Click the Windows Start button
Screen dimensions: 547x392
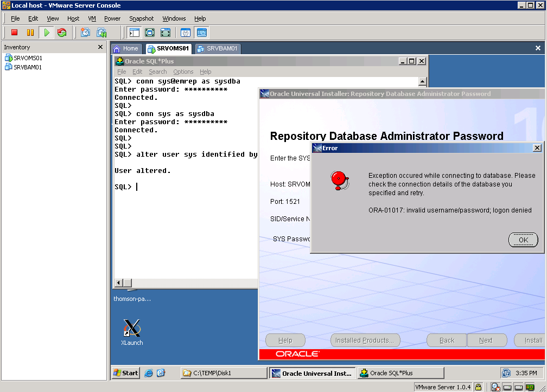(x=126, y=373)
